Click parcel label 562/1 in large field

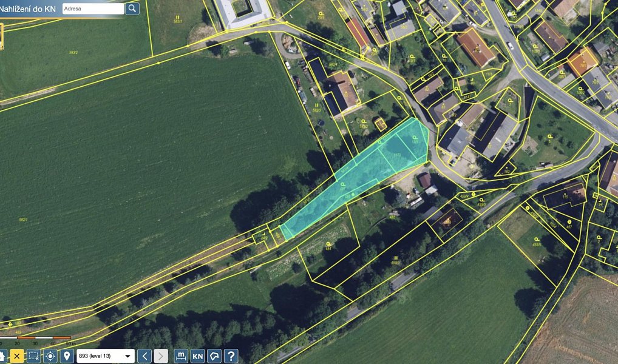23,220
